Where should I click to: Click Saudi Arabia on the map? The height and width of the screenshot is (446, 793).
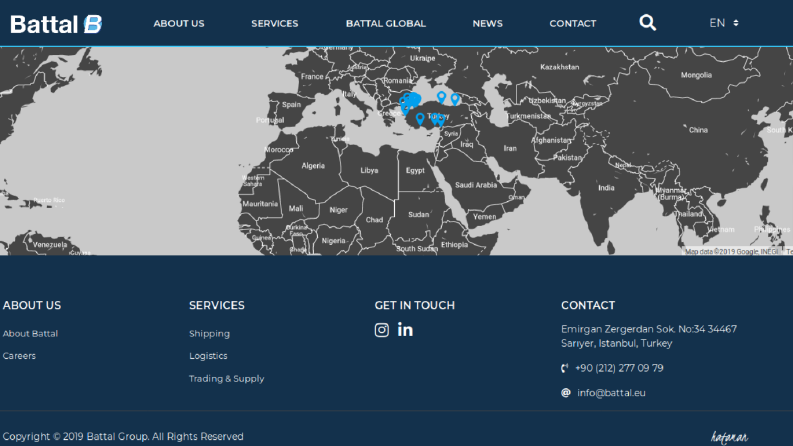tap(476, 185)
